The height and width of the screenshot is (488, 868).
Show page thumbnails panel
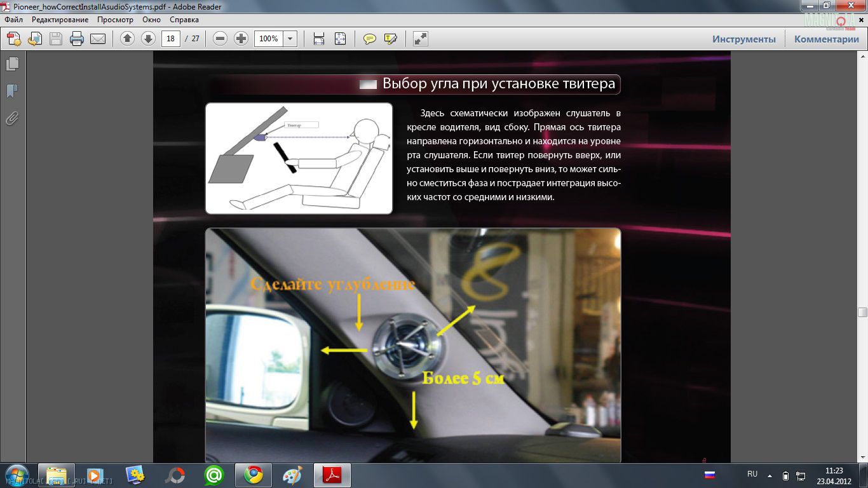(x=12, y=64)
